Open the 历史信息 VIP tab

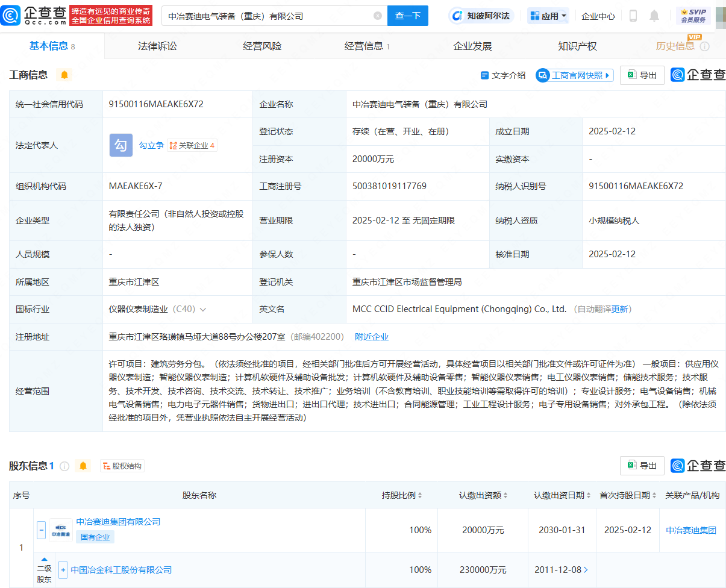(675, 46)
